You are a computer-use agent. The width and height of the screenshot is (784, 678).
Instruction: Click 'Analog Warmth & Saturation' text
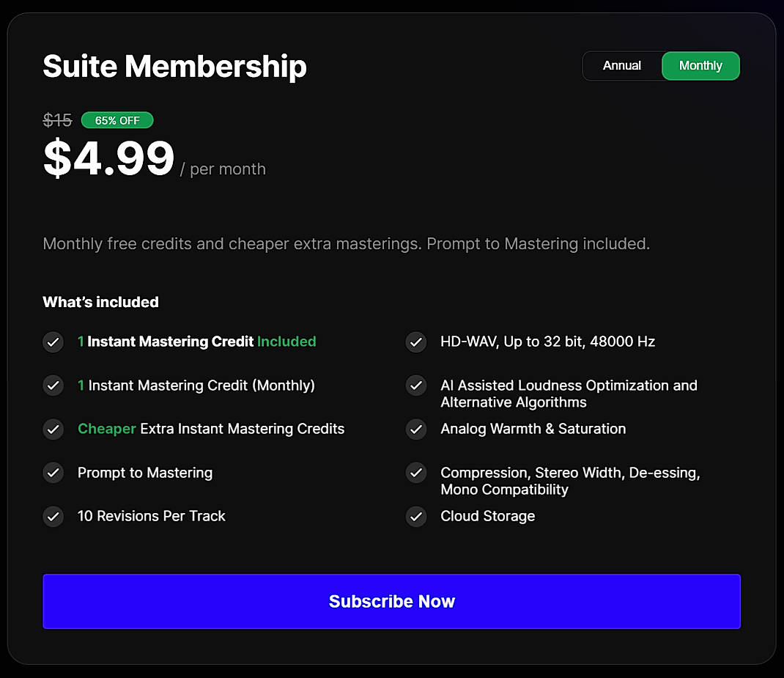(x=533, y=429)
